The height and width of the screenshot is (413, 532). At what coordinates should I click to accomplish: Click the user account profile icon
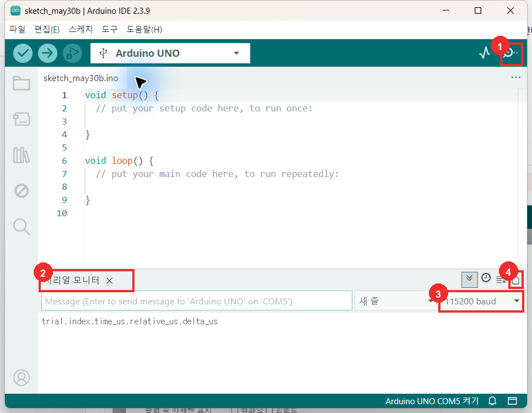click(22, 377)
